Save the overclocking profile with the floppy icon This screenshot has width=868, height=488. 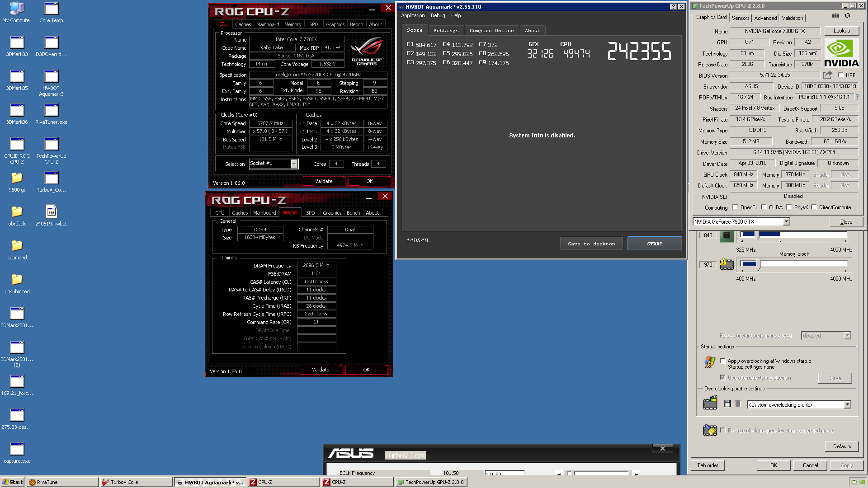727,404
